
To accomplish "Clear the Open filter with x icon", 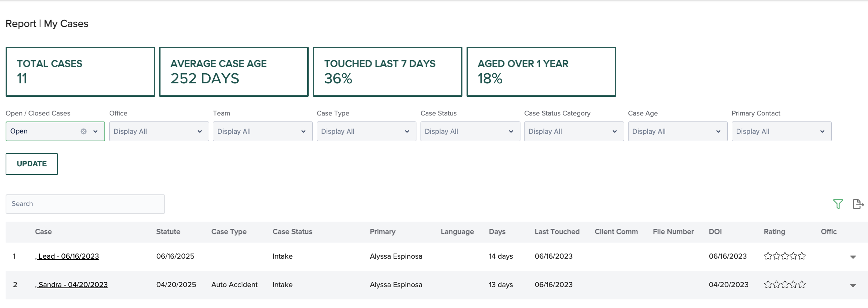I will [84, 132].
